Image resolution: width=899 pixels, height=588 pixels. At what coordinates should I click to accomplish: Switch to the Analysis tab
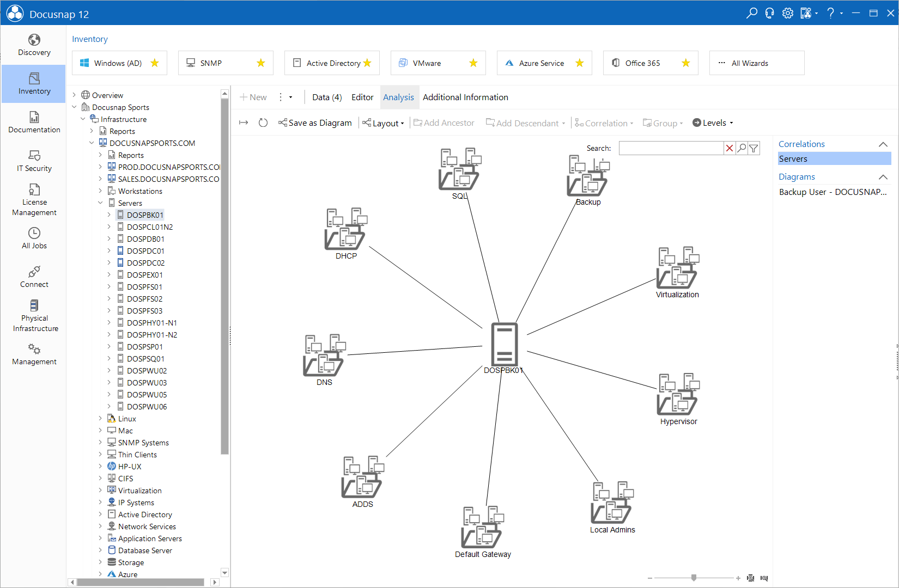pos(398,97)
